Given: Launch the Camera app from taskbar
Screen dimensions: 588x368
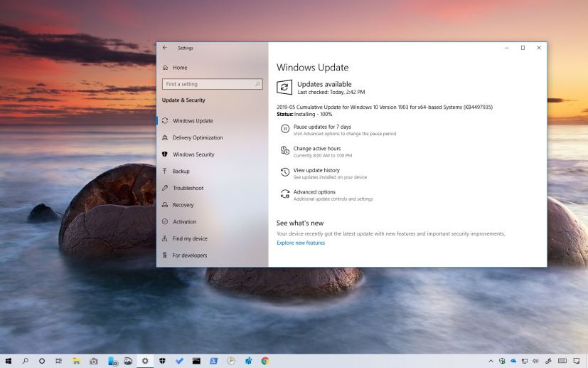Looking at the screenshot, I should [x=93, y=362].
